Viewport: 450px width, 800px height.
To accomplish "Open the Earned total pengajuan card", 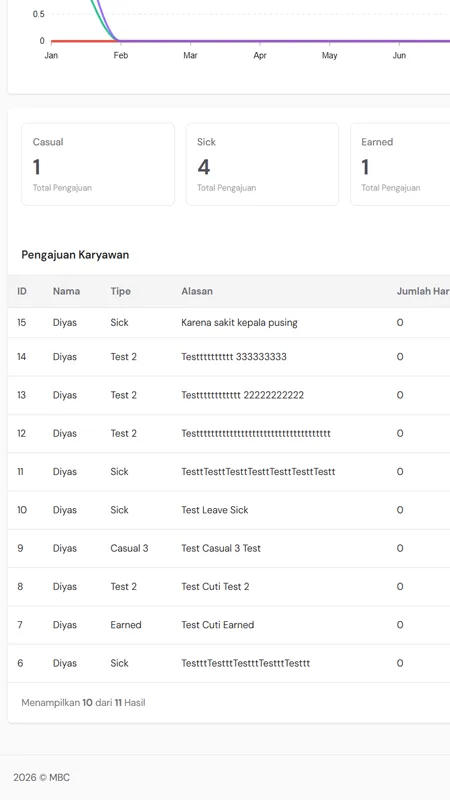I will coord(400,164).
